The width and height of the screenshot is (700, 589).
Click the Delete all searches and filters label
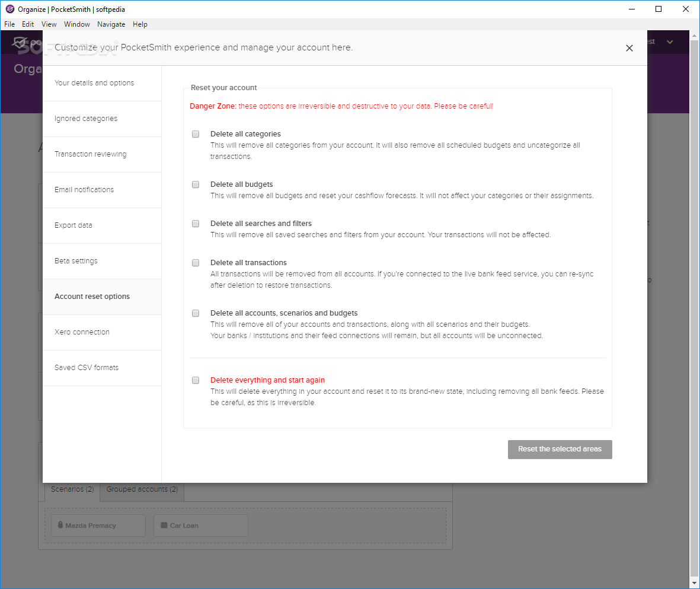[261, 224]
